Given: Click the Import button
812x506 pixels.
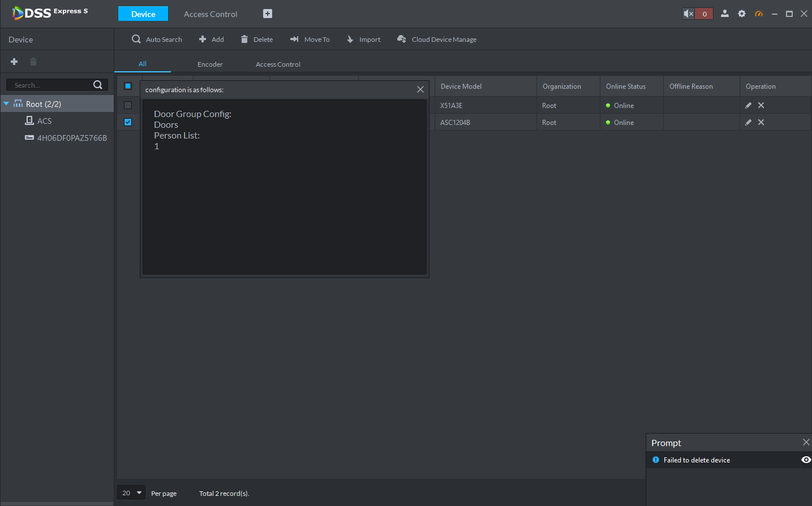Looking at the screenshot, I should (x=363, y=39).
